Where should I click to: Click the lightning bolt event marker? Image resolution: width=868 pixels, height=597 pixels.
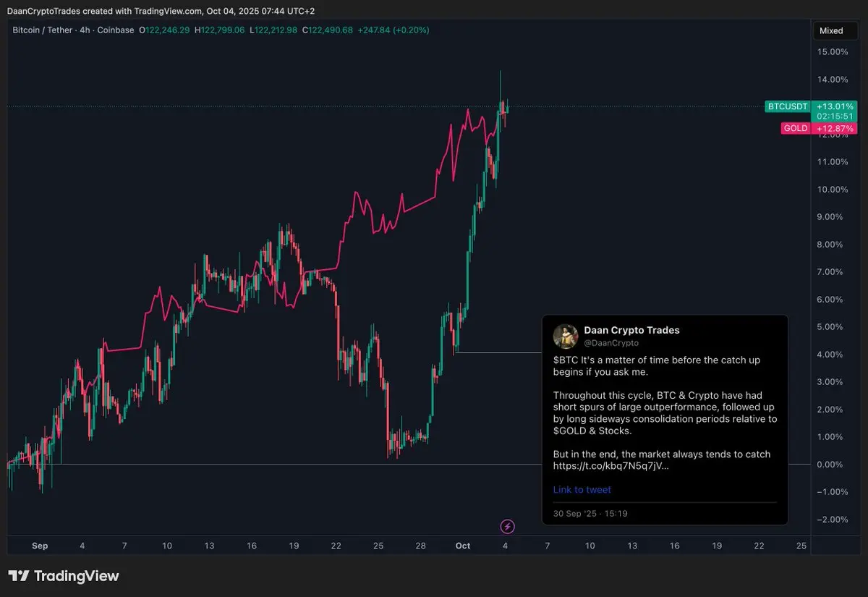click(508, 526)
